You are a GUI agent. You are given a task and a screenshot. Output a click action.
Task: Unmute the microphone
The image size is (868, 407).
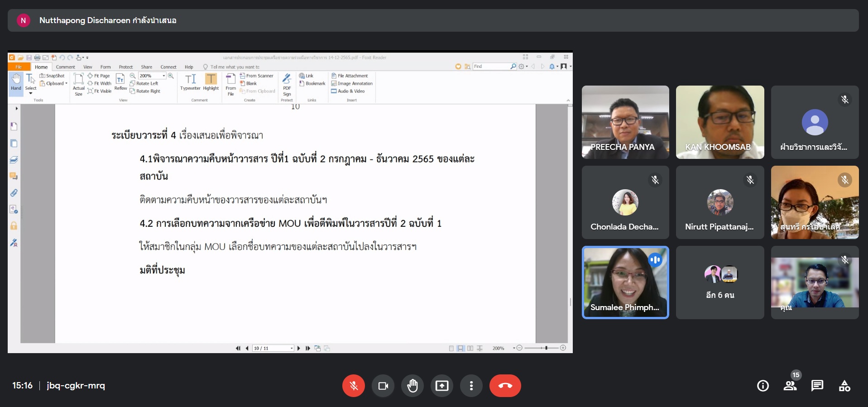[354, 386]
